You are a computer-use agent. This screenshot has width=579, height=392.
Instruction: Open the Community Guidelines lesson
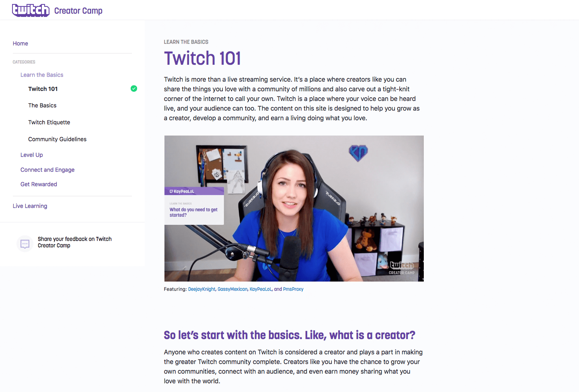pos(57,139)
